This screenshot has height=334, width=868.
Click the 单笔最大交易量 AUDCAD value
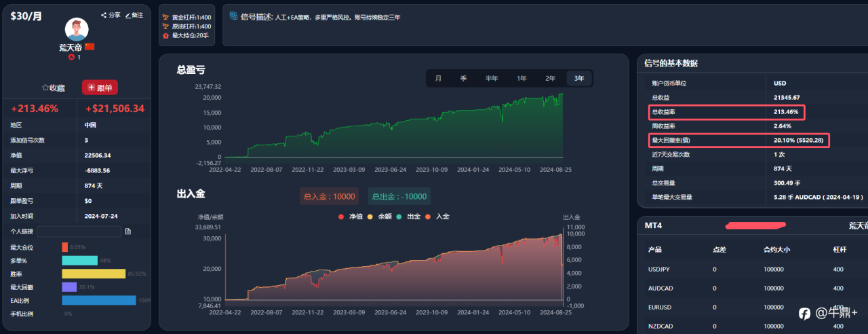click(x=818, y=197)
